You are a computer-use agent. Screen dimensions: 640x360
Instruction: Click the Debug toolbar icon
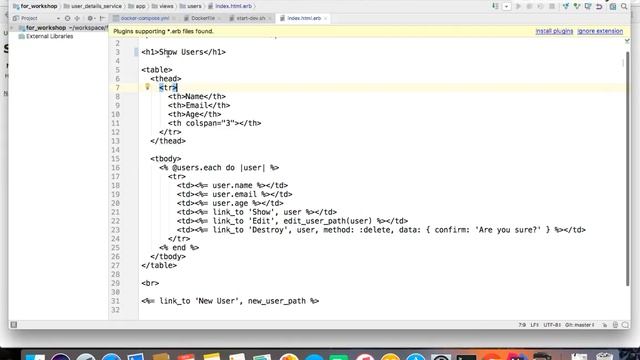(529, 7)
